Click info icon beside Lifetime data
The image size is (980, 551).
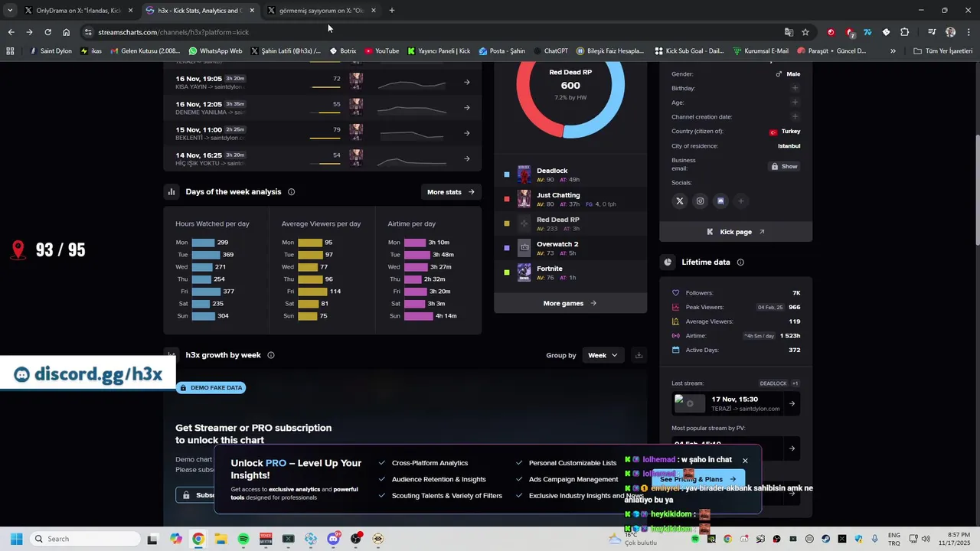pyautogui.click(x=740, y=262)
